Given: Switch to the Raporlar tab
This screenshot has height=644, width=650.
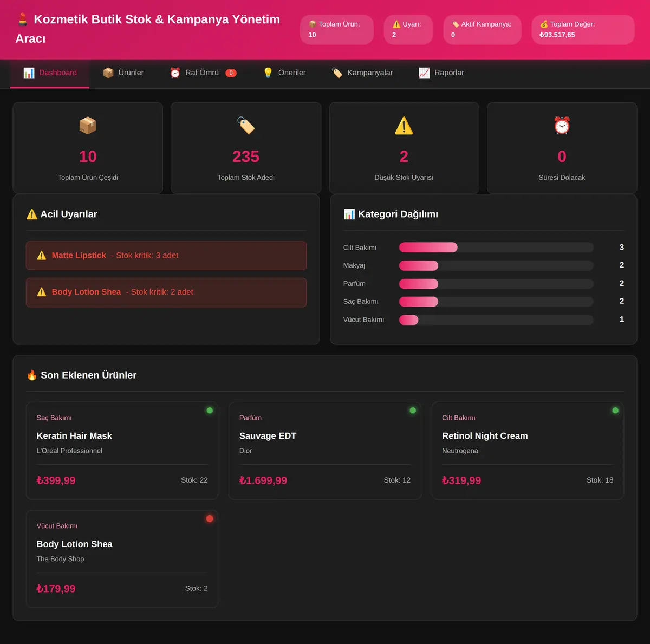Looking at the screenshot, I should point(441,73).
